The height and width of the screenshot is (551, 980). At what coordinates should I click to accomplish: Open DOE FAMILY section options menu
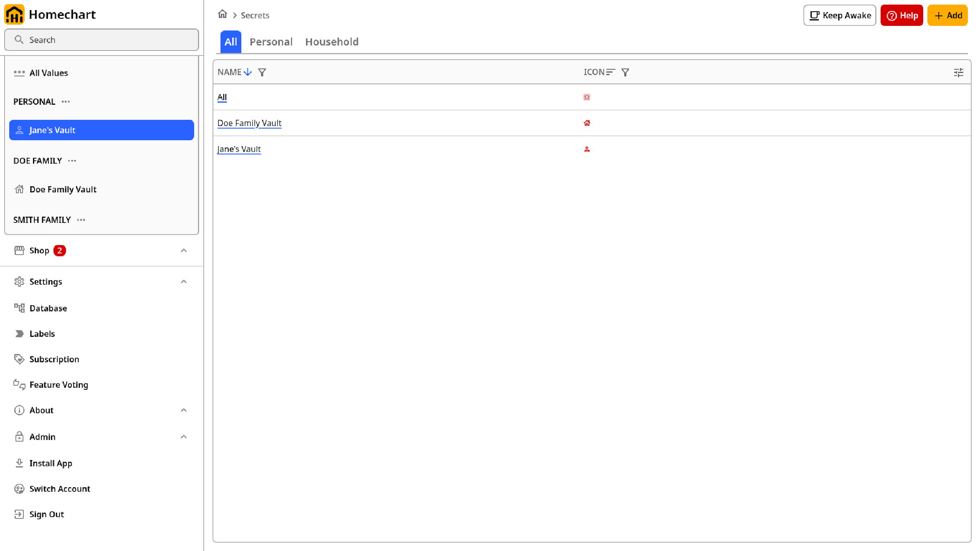tap(72, 161)
